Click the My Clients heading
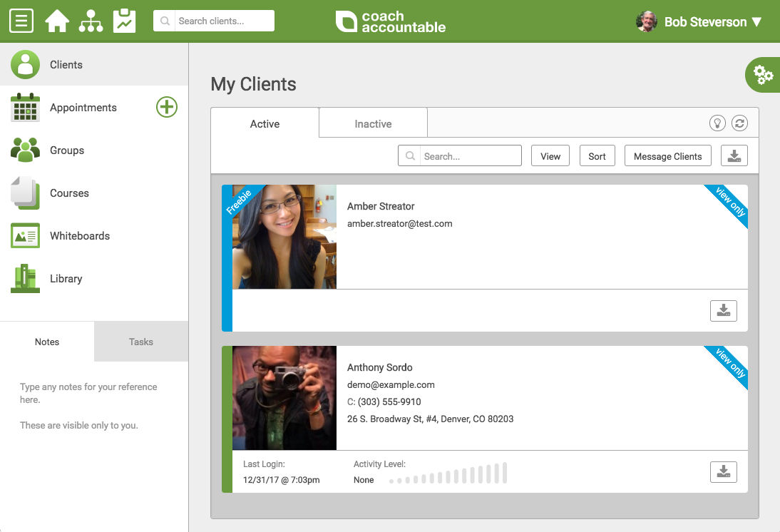 253,84
